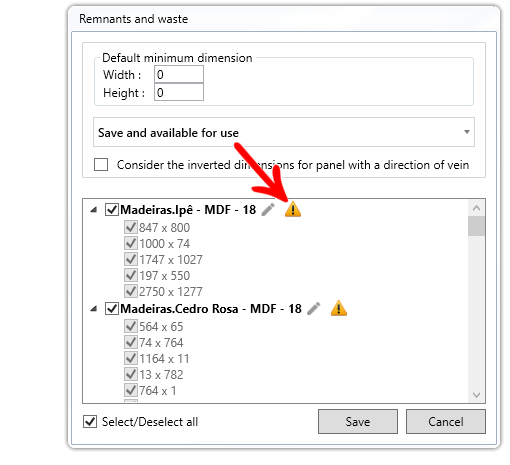Screen dimensions: 510x465
Task: Click the Cancel button
Action: coord(446,422)
